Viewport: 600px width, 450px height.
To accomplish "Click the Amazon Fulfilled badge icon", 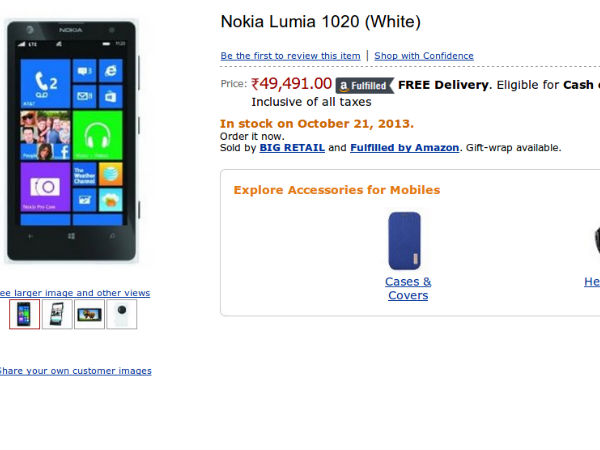I will point(363,85).
